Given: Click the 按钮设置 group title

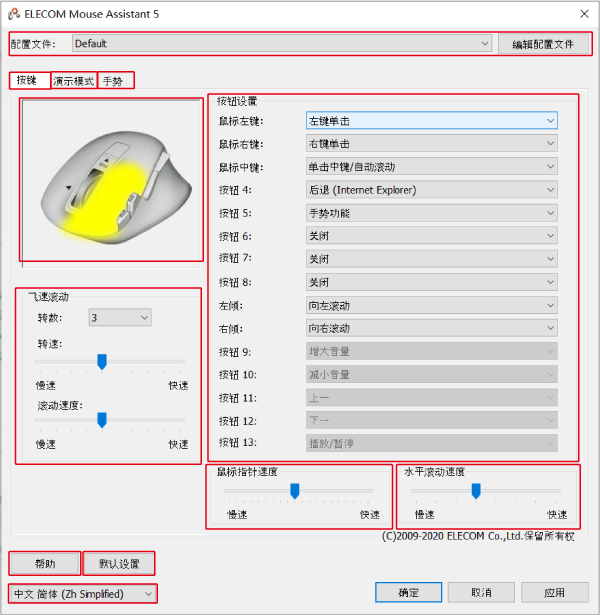Looking at the screenshot, I should (237, 101).
